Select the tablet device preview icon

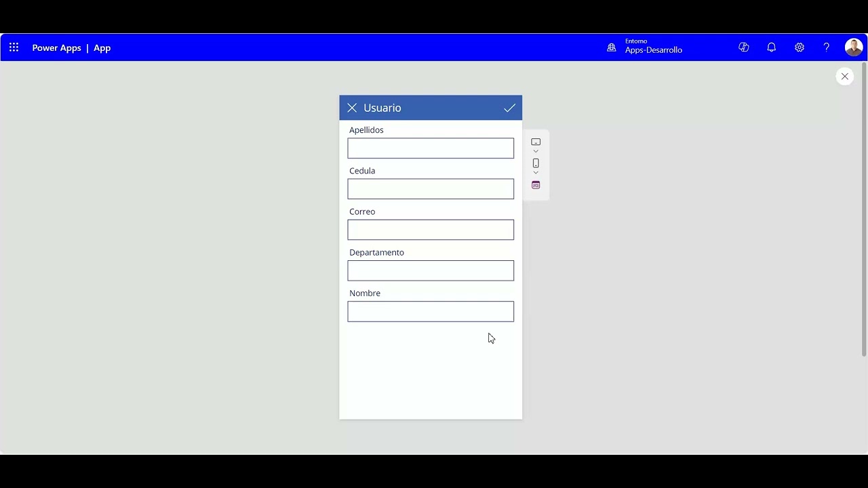tap(536, 142)
